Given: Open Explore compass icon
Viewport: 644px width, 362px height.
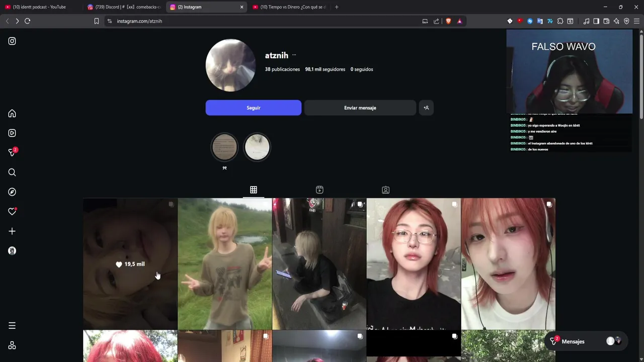Looking at the screenshot, I should pyautogui.click(x=12, y=192).
